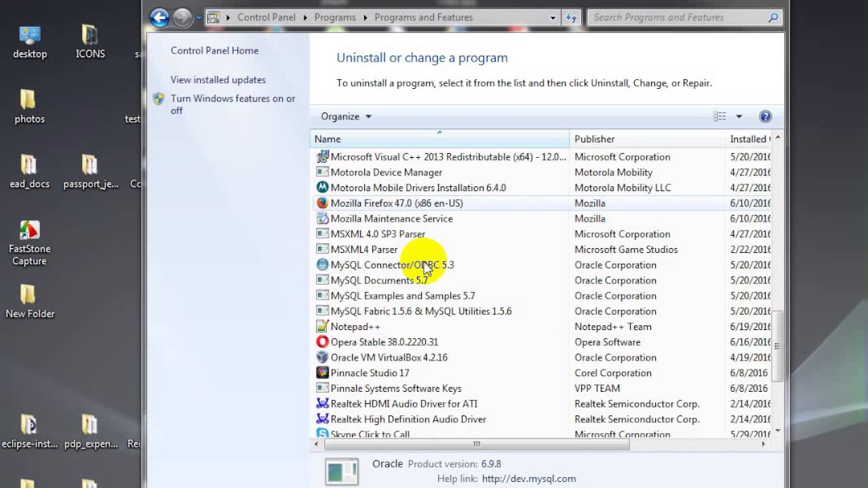Click the vertical scrollbar up arrow
Image resolution: width=868 pixels, height=488 pixels.
coord(777,138)
